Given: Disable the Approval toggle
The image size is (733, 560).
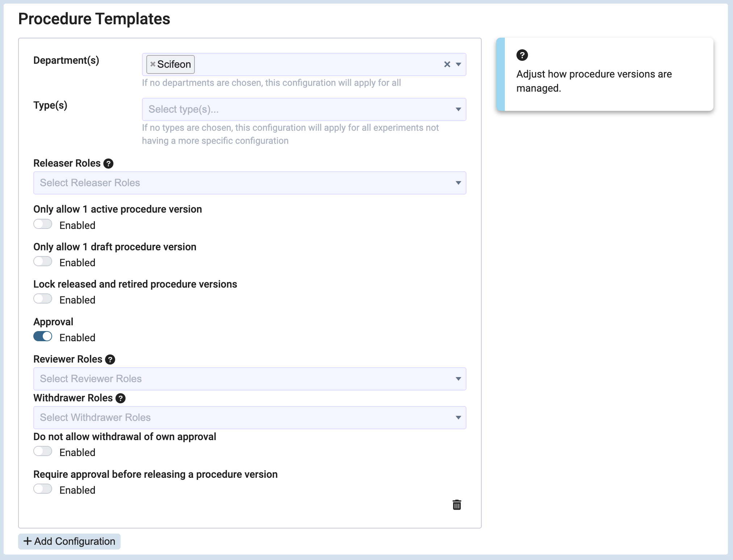Looking at the screenshot, I should pos(43,337).
